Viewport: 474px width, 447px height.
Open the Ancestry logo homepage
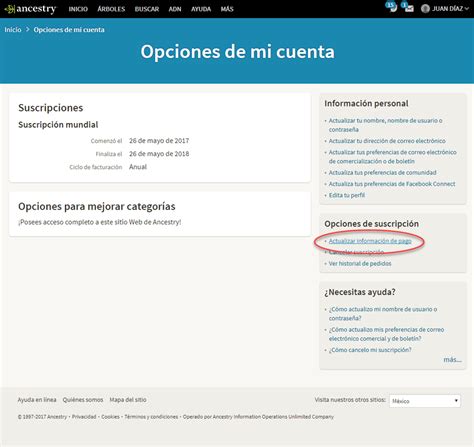[x=30, y=9]
